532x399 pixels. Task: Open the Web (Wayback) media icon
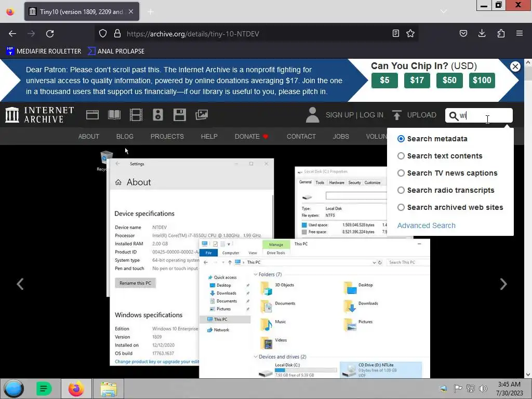pos(92,115)
